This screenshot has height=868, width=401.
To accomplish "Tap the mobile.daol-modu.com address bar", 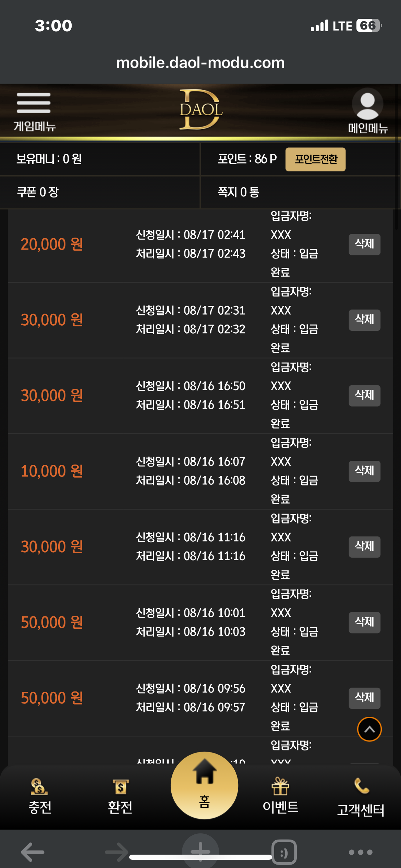I will tap(200, 63).
